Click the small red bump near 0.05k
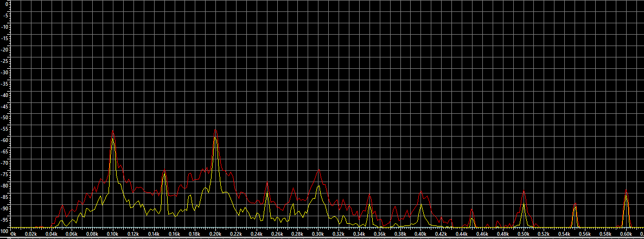Screen dimensions: 644x239 click(x=62, y=206)
